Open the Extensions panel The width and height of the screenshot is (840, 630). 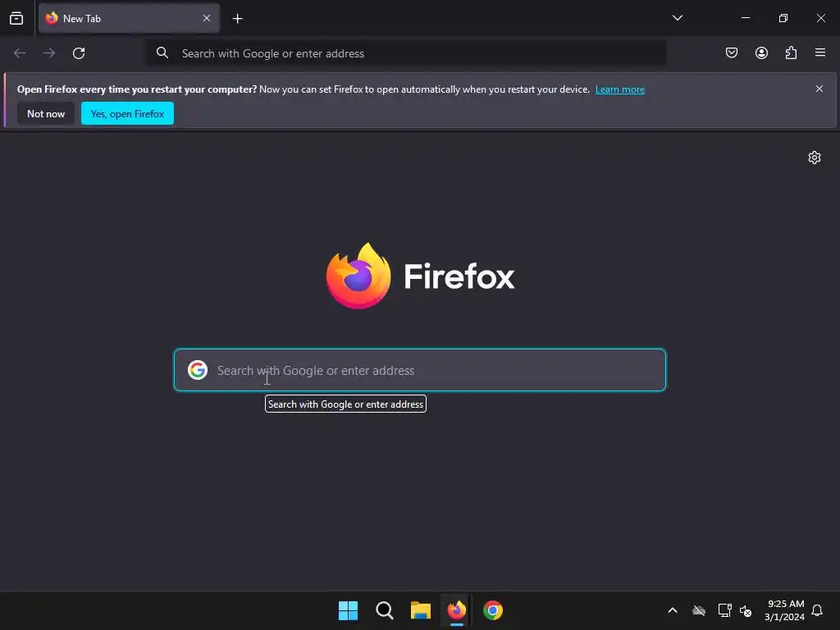coord(791,52)
